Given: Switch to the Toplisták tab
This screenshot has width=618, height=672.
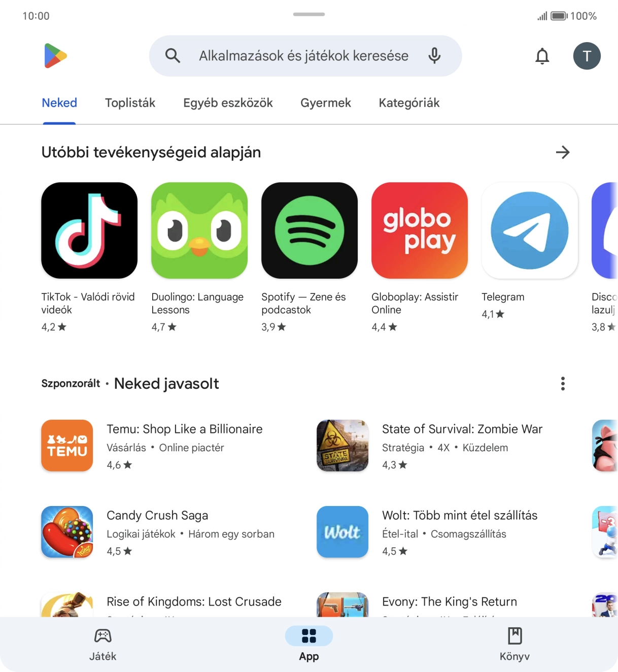Looking at the screenshot, I should coord(130,103).
